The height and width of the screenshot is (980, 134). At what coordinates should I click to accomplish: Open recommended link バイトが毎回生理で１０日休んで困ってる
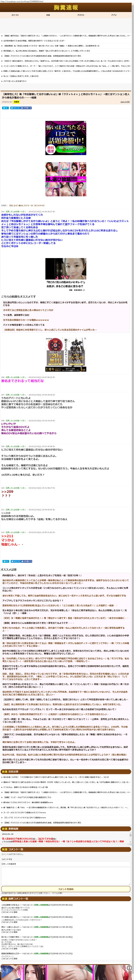click(24, 325)
